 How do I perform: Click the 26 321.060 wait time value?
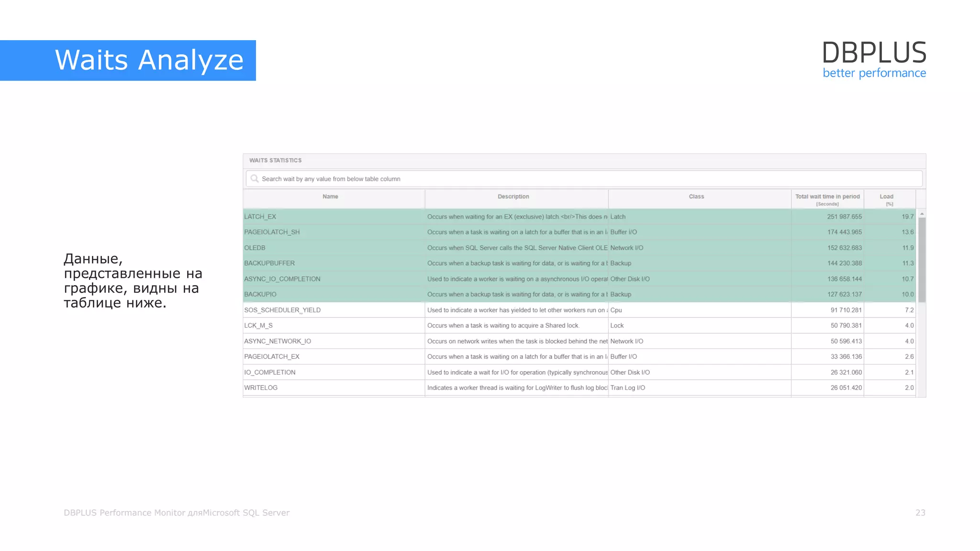coord(846,372)
